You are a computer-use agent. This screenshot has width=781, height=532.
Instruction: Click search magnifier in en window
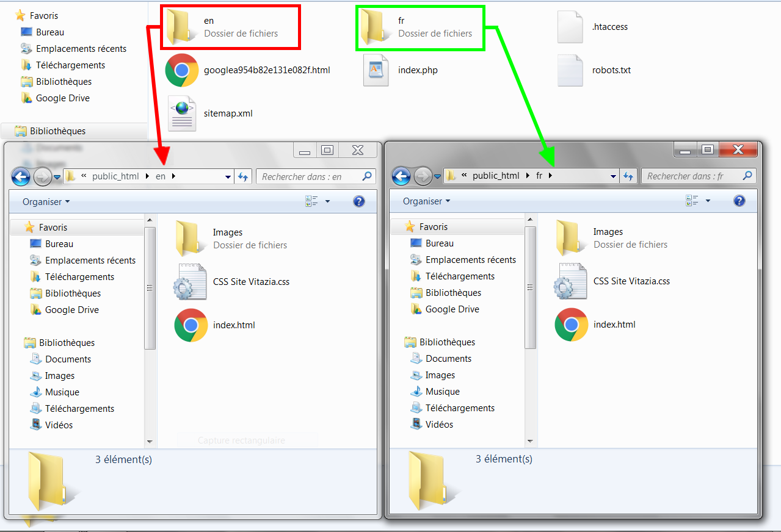(x=367, y=177)
